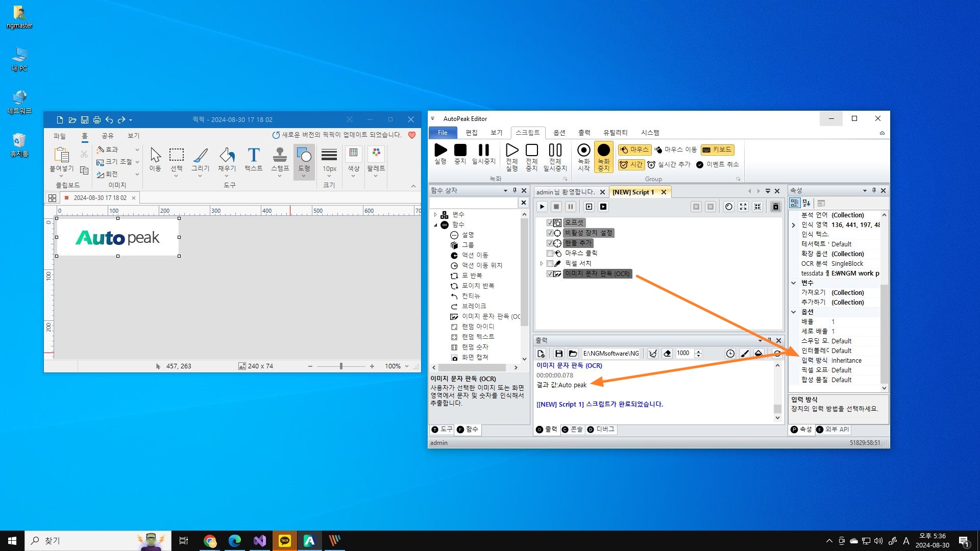Uncheck the 오프셋 step checkbox
The image size is (980, 551).
pyautogui.click(x=550, y=223)
